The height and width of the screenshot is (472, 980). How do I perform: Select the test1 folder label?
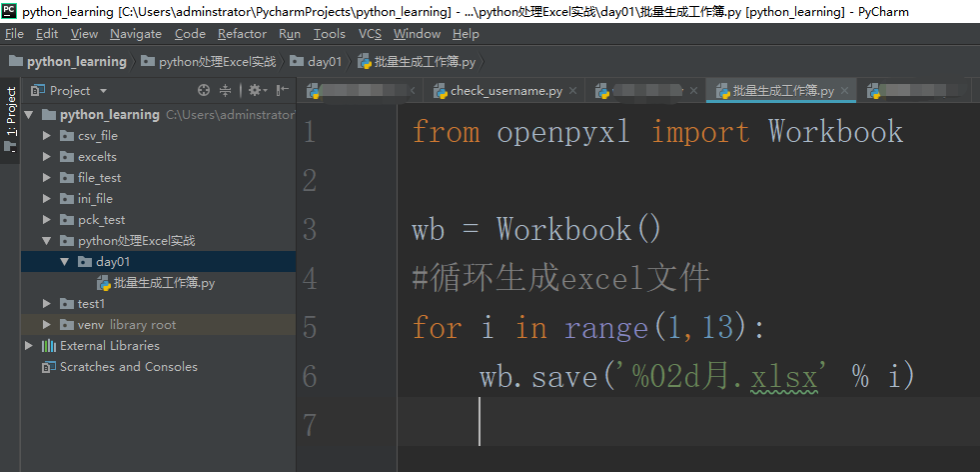91,304
